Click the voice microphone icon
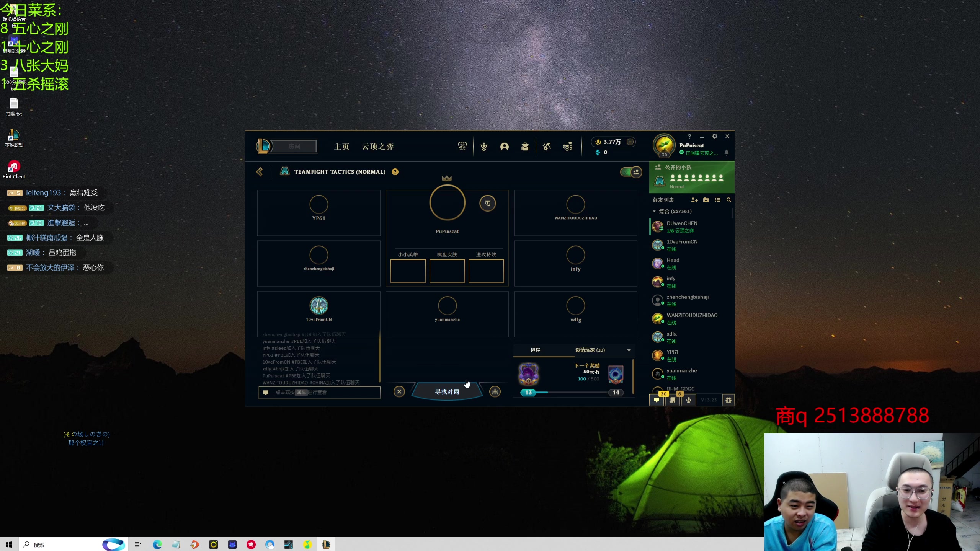The image size is (980, 551). point(689,400)
